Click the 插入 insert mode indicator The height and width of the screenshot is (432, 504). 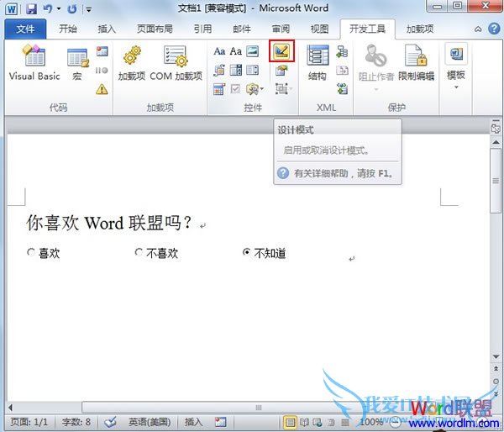tap(193, 422)
